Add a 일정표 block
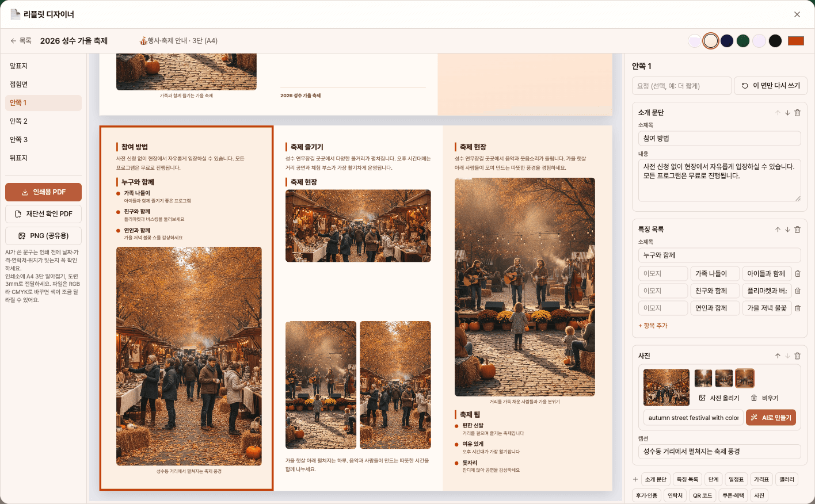Viewport: 815px width, 504px height. tap(736, 479)
